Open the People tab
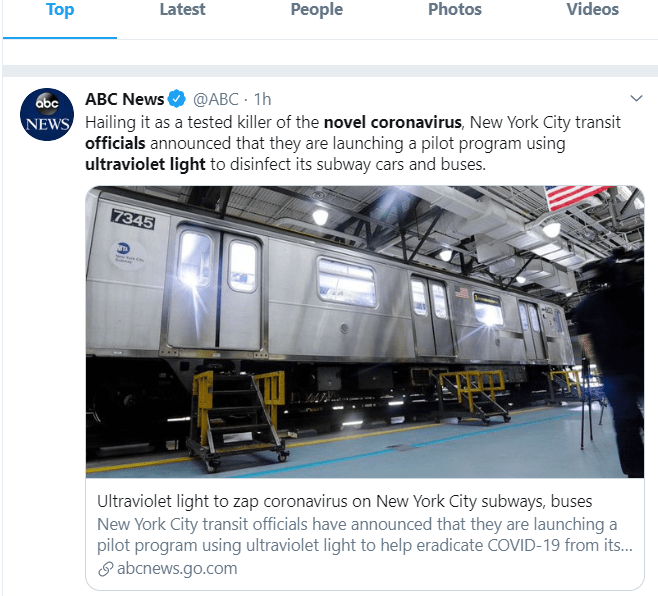This screenshot has width=658, height=596. coord(317,10)
